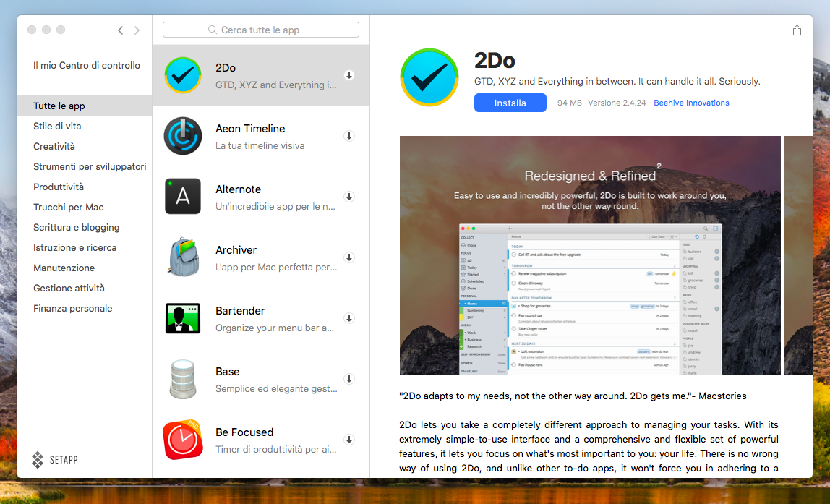Download Aeon Timeline using its arrow icon
830x504 pixels.
pyautogui.click(x=348, y=136)
